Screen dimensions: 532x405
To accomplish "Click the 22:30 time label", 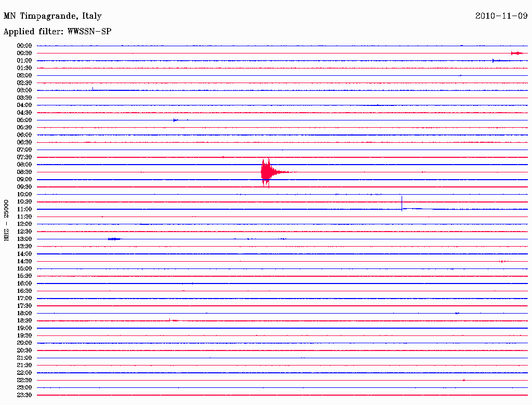I will click(x=24, y=380).
